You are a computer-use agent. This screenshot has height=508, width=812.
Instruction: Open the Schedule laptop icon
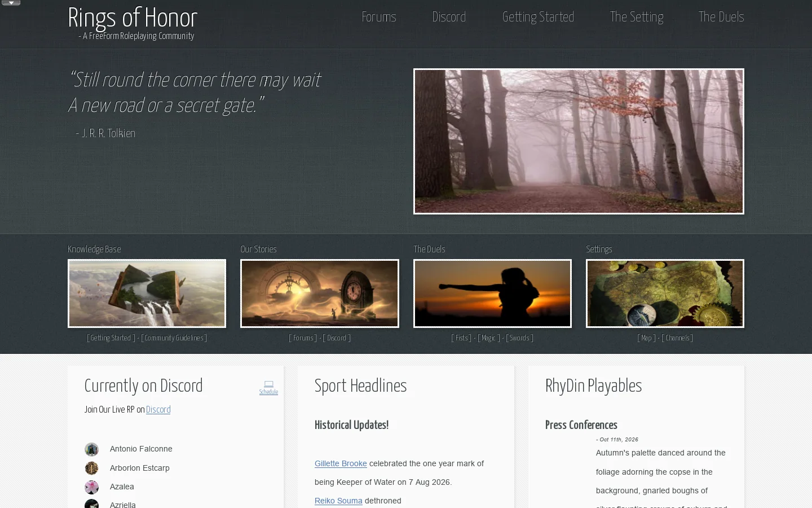click(268, 384)
